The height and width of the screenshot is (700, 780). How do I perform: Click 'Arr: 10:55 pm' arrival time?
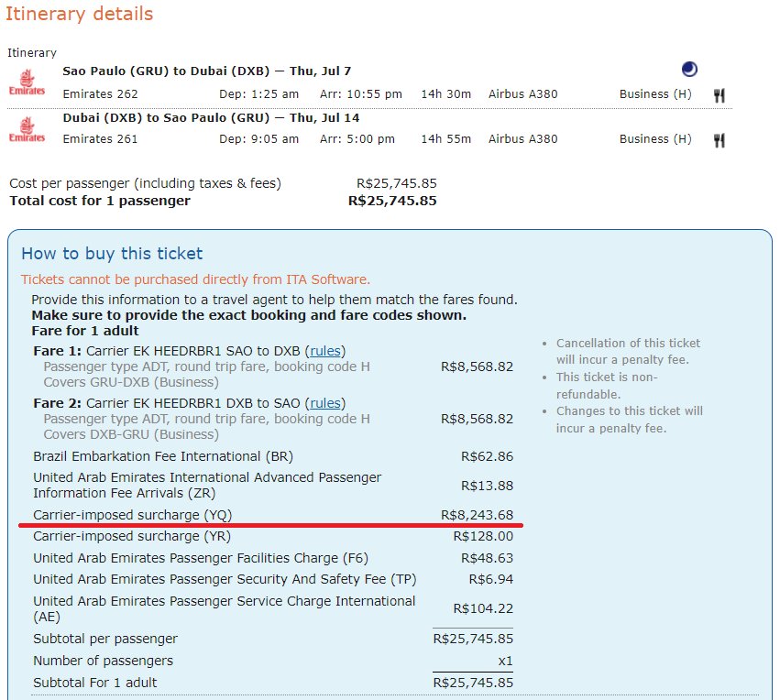361,94
